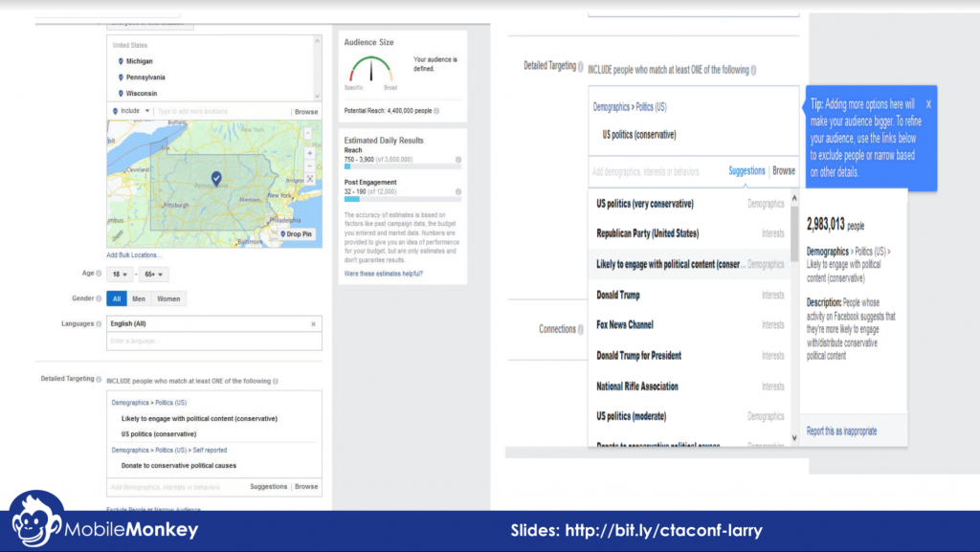The image size is (980, 552).
Task: Click the location search input field
Action: [x=221, y=111]
